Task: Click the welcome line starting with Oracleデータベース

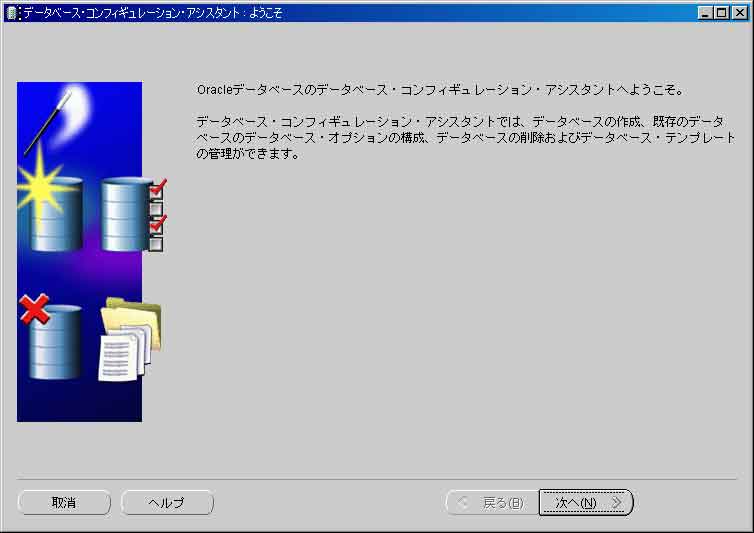Action: [x=440, y=90]
